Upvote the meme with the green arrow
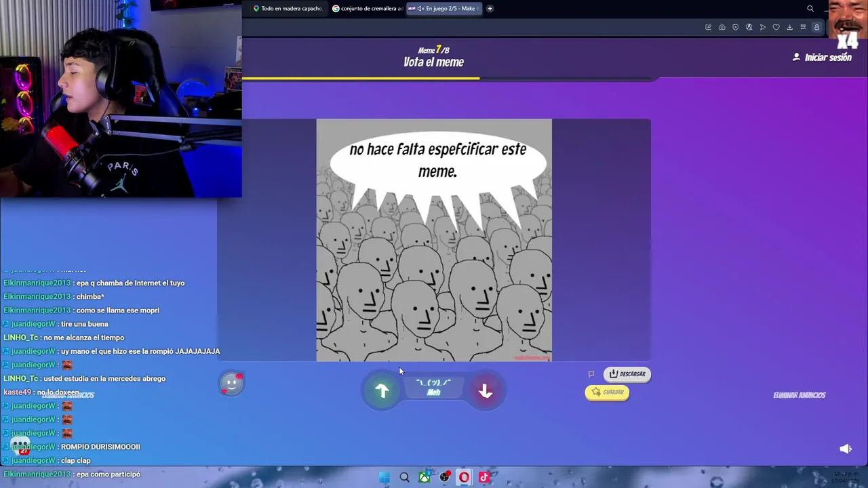This screenshot has width=868, height=488. click(x=382, y=390)
